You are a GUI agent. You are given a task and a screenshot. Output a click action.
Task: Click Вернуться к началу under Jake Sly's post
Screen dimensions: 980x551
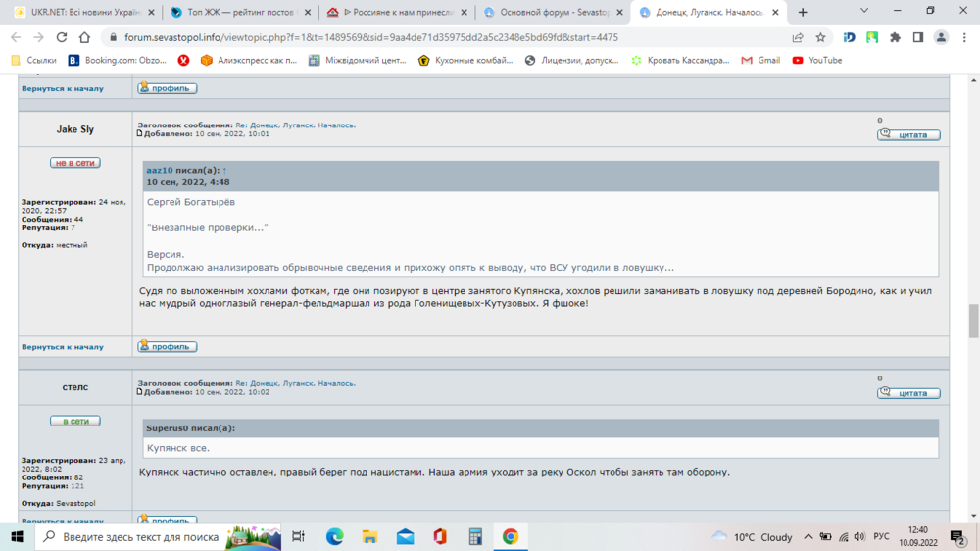click(x=63, y=347)
